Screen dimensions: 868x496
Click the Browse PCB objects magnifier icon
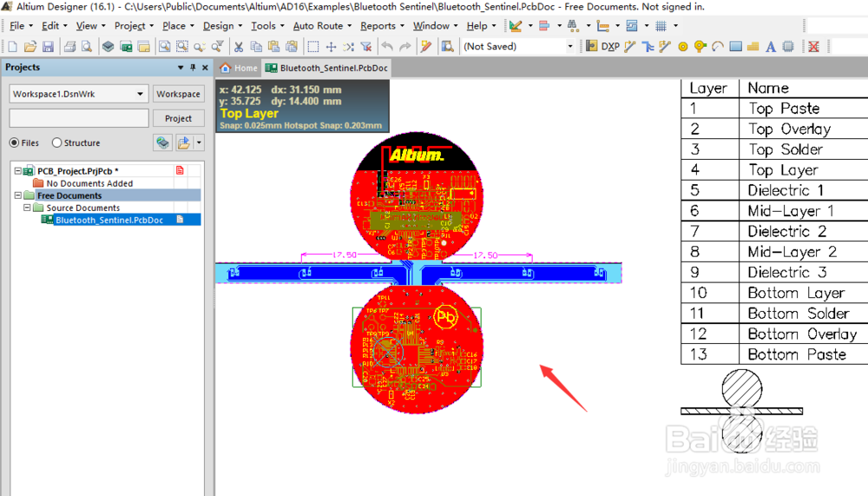447,47
